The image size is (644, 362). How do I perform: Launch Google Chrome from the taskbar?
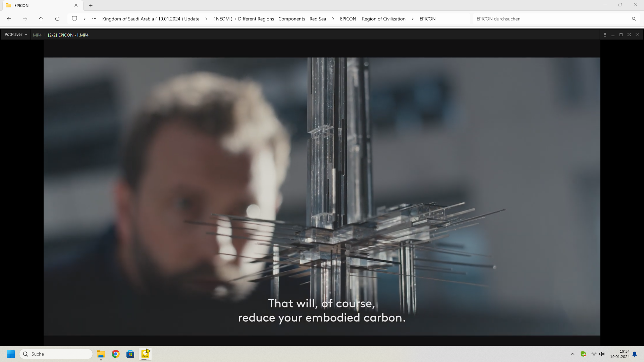[x=116, y=354]
